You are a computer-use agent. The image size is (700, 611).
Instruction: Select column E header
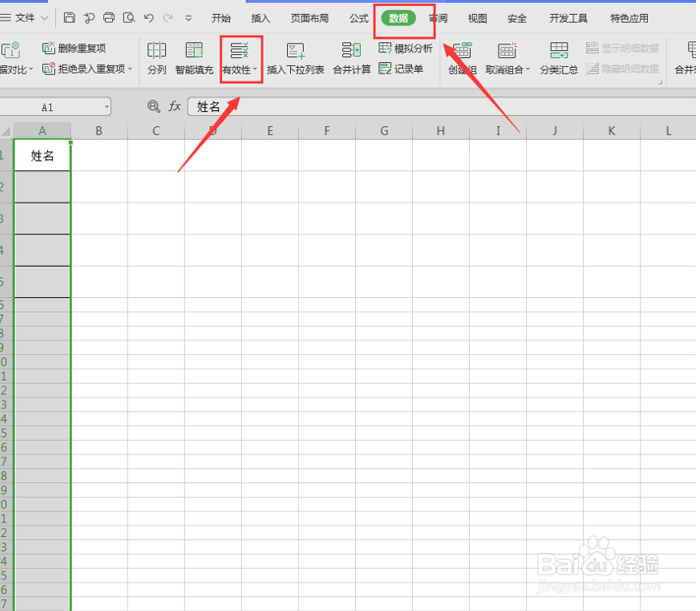point(269,131)
